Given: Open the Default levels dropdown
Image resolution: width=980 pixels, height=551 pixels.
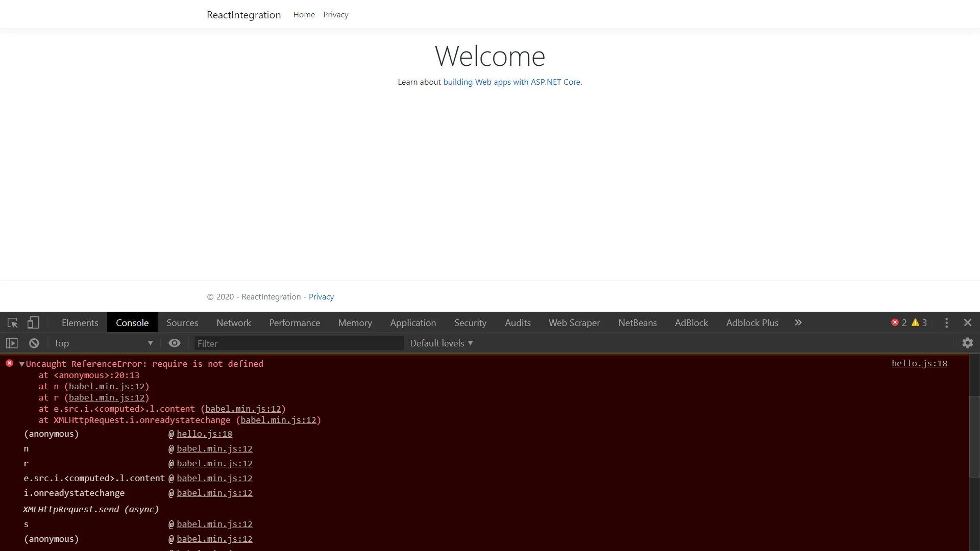Looking at the screenshot, I should [442, 343].
